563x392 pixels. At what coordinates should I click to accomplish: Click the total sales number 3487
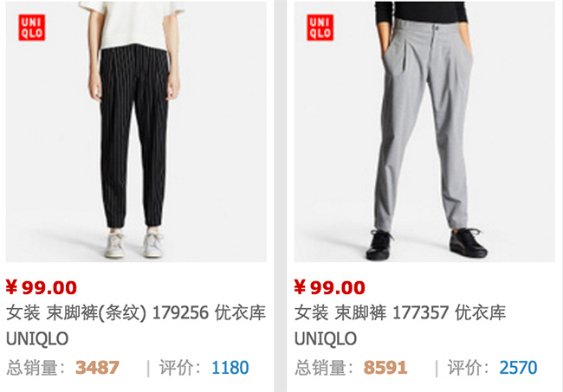pyautogui.click(x=97, y=368)
